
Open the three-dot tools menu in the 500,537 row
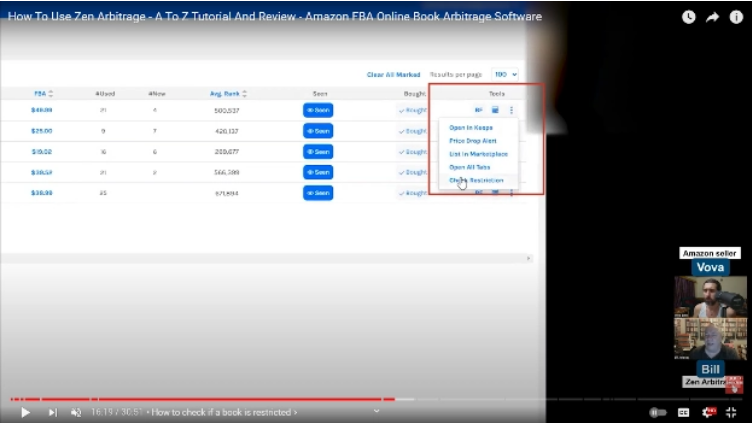(511, 110)
